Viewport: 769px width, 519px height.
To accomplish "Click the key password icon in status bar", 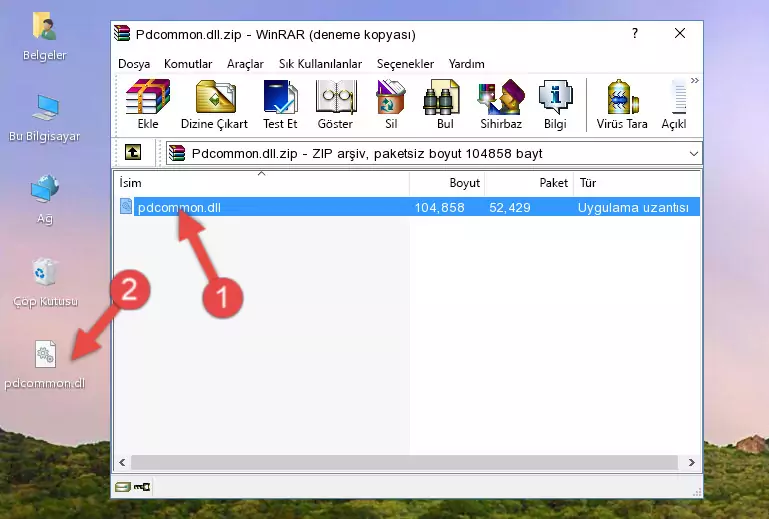I will point(142,487).
